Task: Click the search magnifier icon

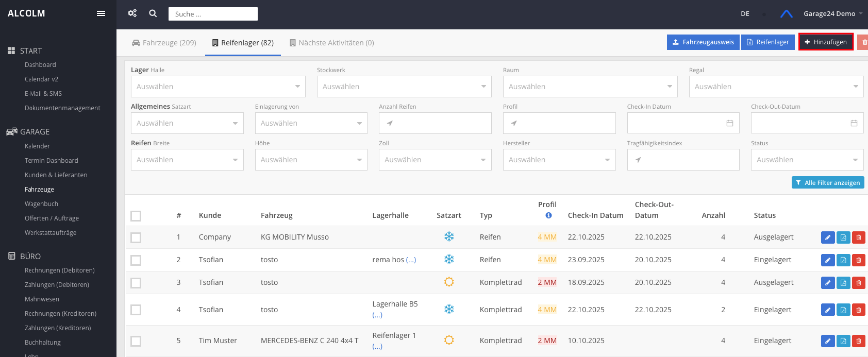Action: (153, 13)
